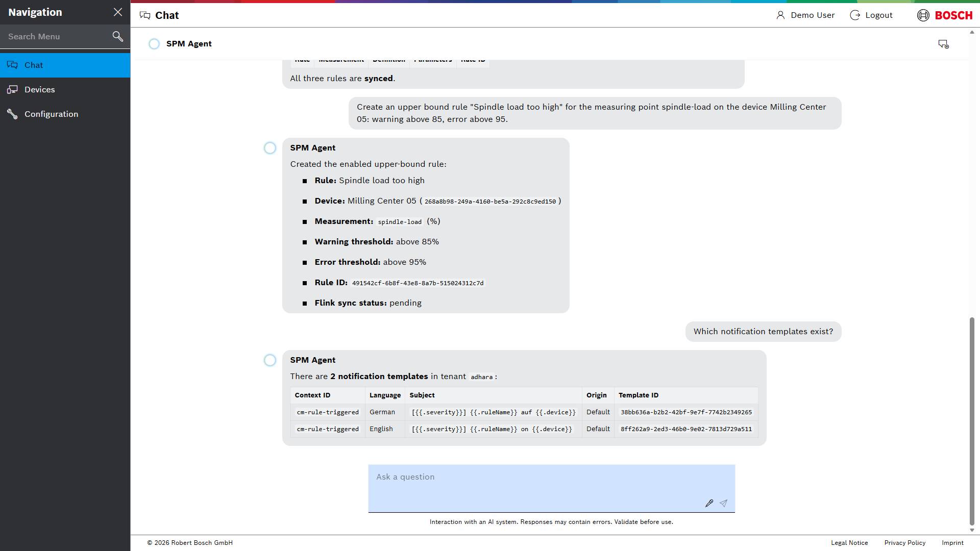Click the German template ID 38bb636a-b2b2-42bf-9e7f-7742b2349265

tap(686, 412)
